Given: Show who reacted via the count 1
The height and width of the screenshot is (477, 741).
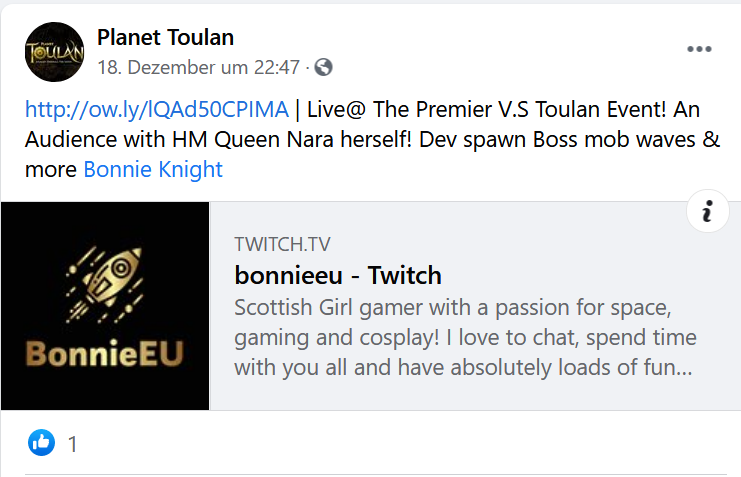Looking at the screenshot, I should pyautogui.click(x=73, y=443).
